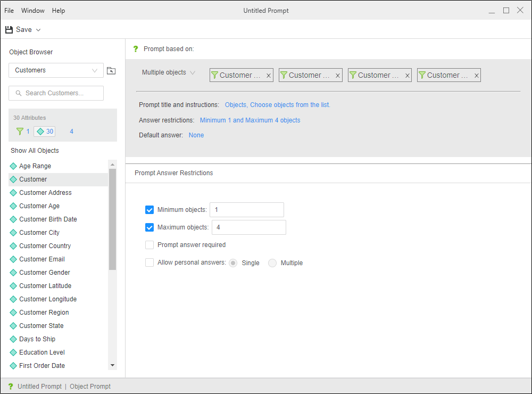Uncheck the Minimum objects checkbox
Screen dimensions: 532x394
(x=149, y=210)
